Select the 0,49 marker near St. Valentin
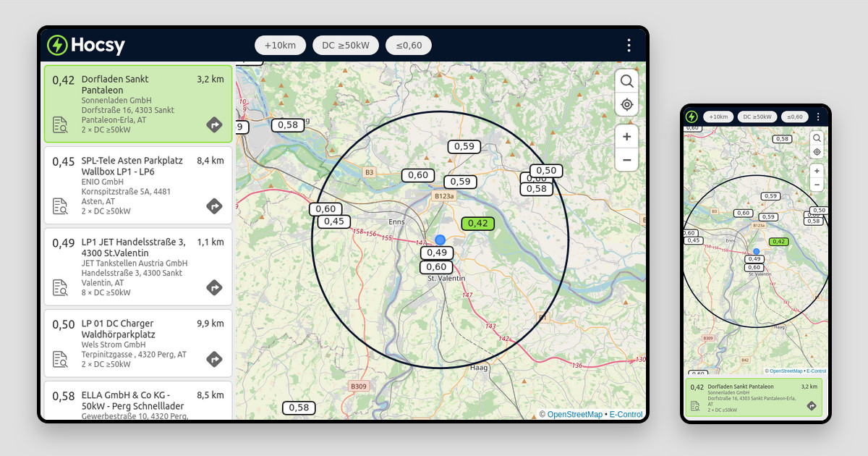868x456 pixels. [437, 253]
